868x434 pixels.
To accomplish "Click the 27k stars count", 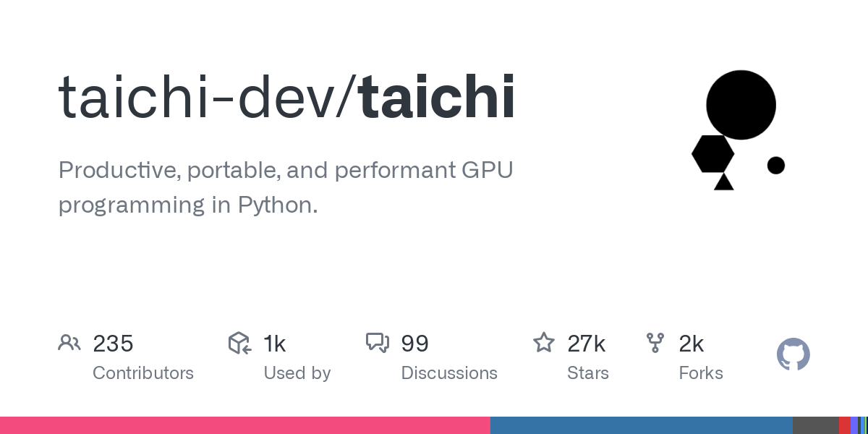I will 586,344.
